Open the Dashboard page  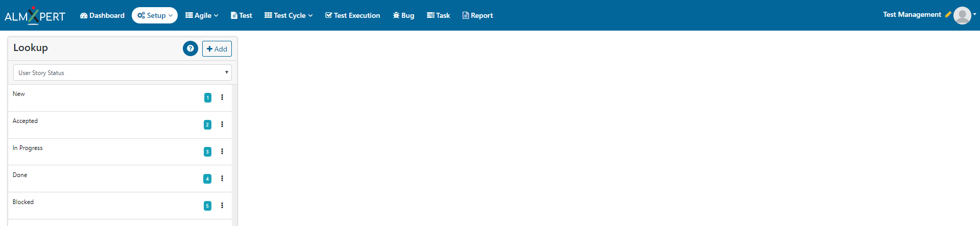102,15
